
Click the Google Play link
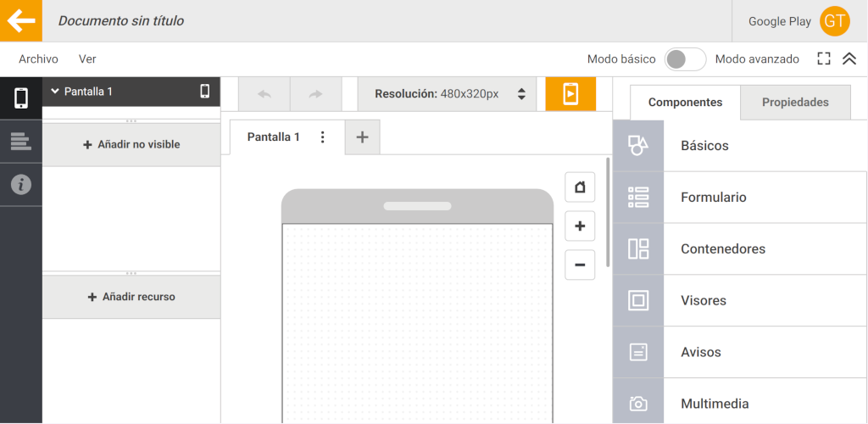point(780,21)
